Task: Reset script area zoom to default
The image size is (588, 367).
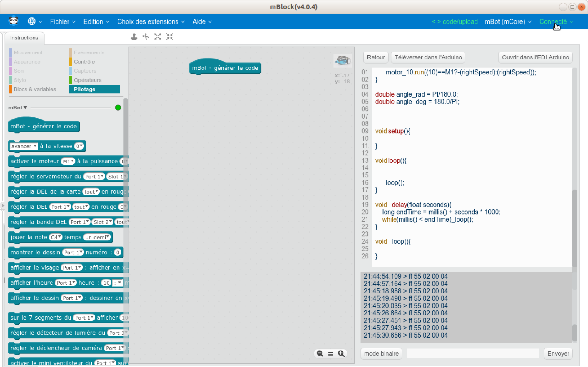Action: coord(330,353)
